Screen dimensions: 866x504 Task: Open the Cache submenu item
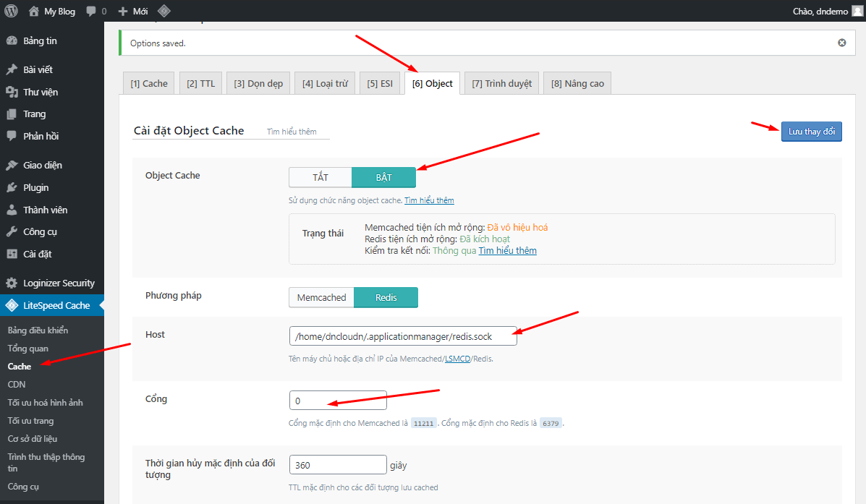point(20,367)
